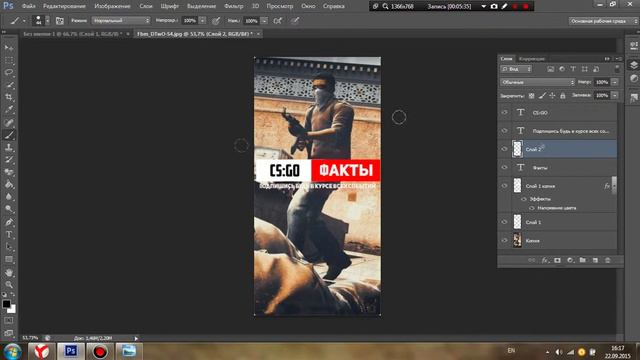Open the Файл menu
The image size is (640, 360).
[x=28, y=6]
